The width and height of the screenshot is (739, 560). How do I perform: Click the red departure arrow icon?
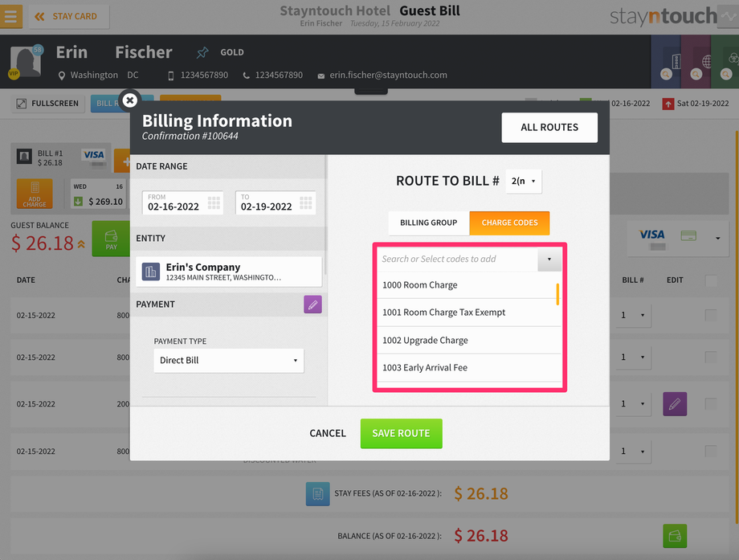[x=668, y=104]
